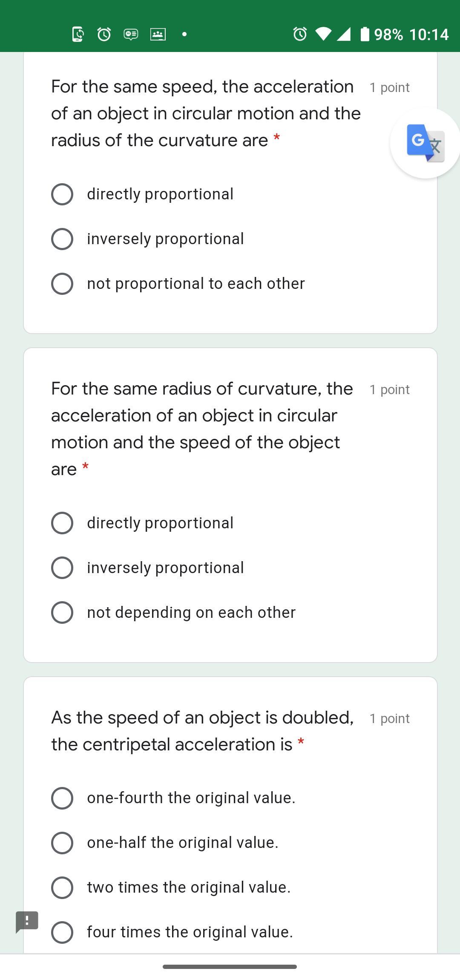Viewport: 460px width, 980px height.
Task: Select 'one-half the original value' answer
Action: [x=62, y=843]
